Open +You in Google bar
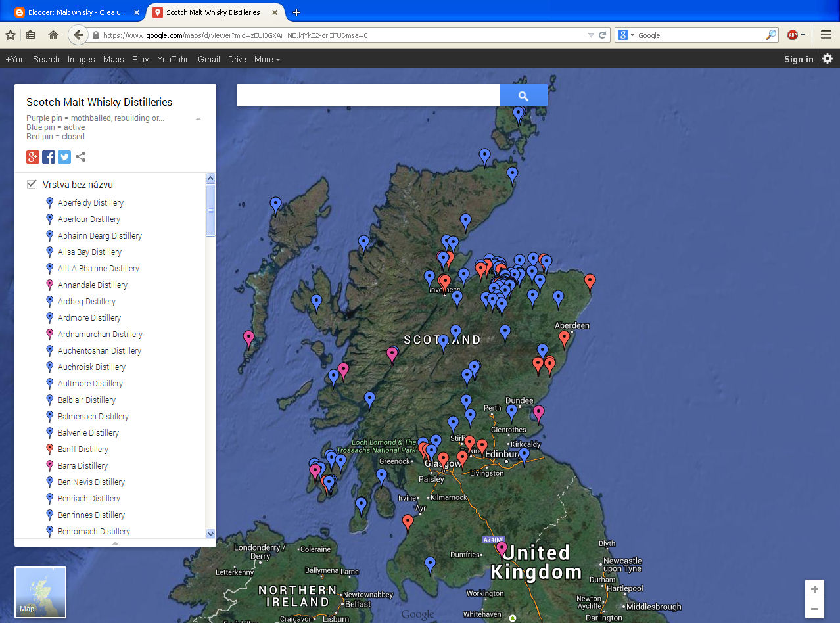This screenshot has width=840, height=623. point(15,59)
